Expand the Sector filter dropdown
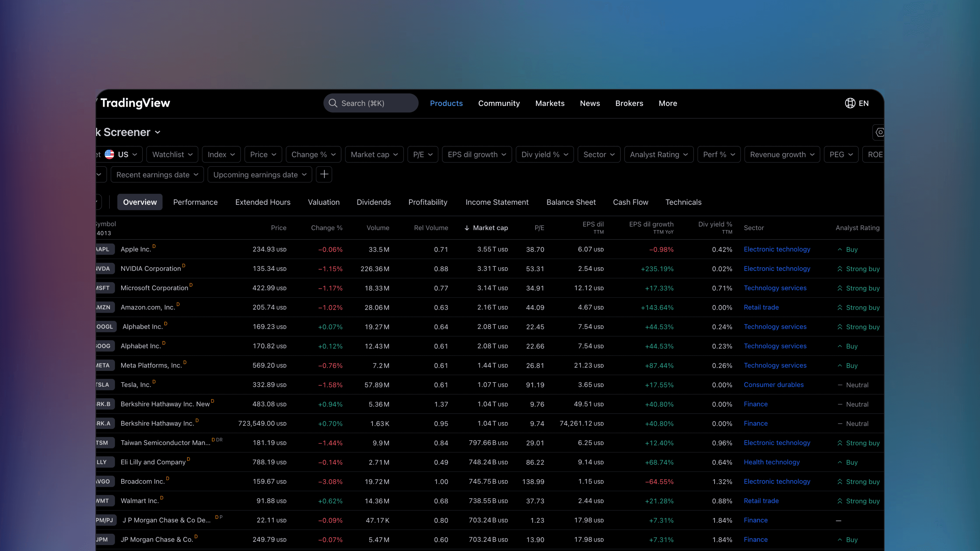 599,154
